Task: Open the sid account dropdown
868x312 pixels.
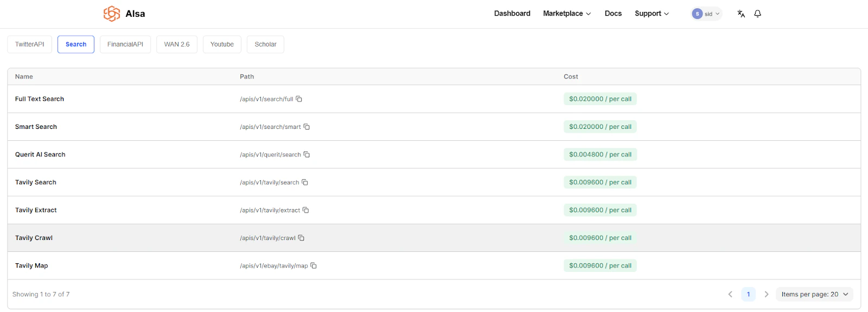Action: (707, 14)
